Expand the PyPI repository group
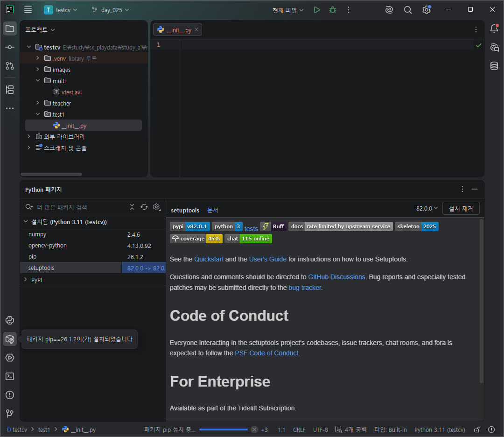This screenshot has width=504, height=437. click(26, 280)
